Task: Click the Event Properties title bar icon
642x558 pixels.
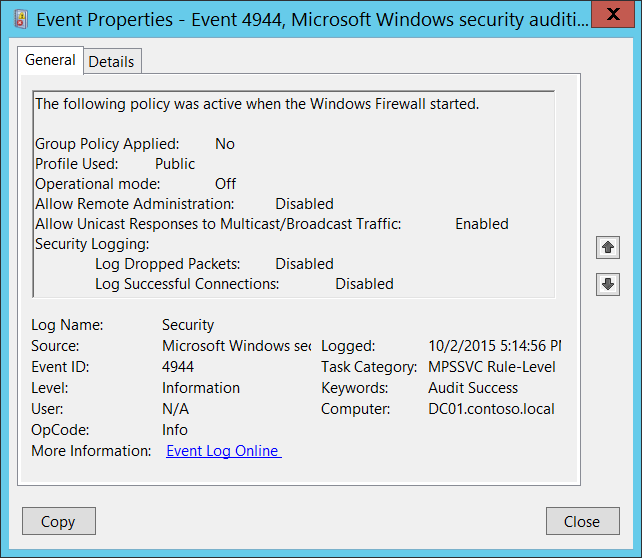Action: tap(21, 18)
